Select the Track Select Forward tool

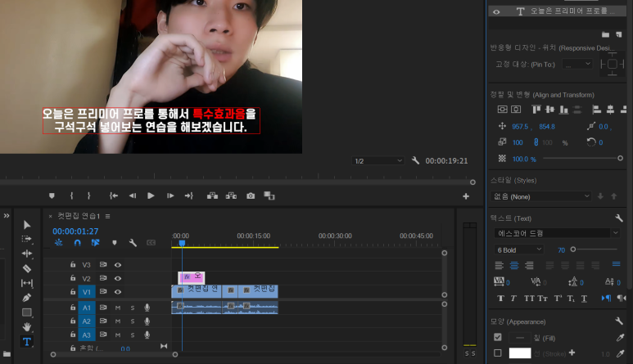(27, 239)
